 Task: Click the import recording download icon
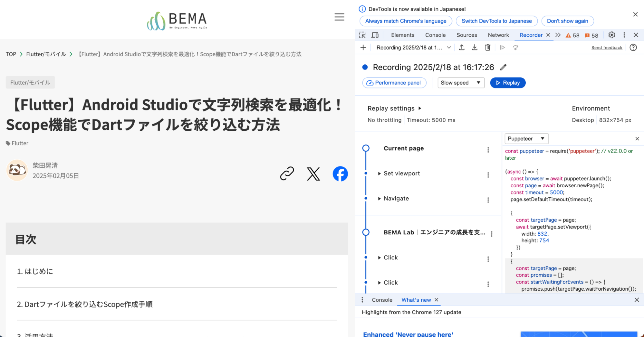pos(475,48)
